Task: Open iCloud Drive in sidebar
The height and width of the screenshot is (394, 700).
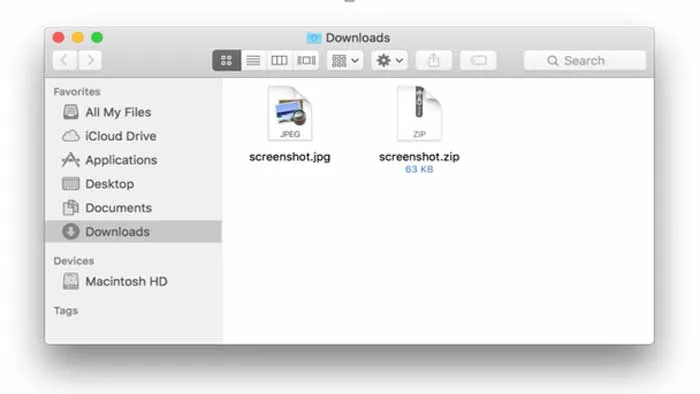Action: point(133,136)
